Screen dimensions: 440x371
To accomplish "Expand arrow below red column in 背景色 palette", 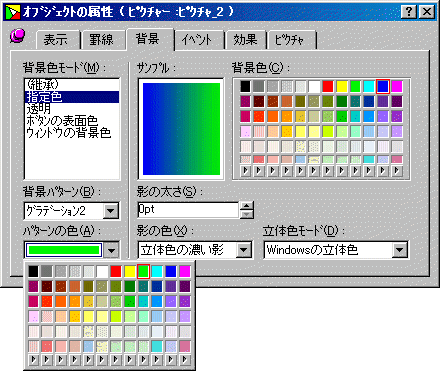I will [328, 171].
